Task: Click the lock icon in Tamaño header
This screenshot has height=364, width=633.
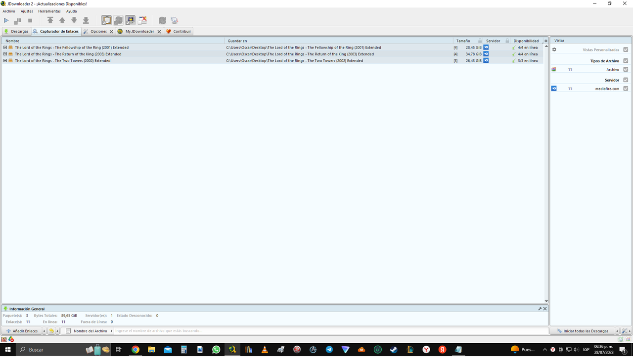Action: pos(480,41)
